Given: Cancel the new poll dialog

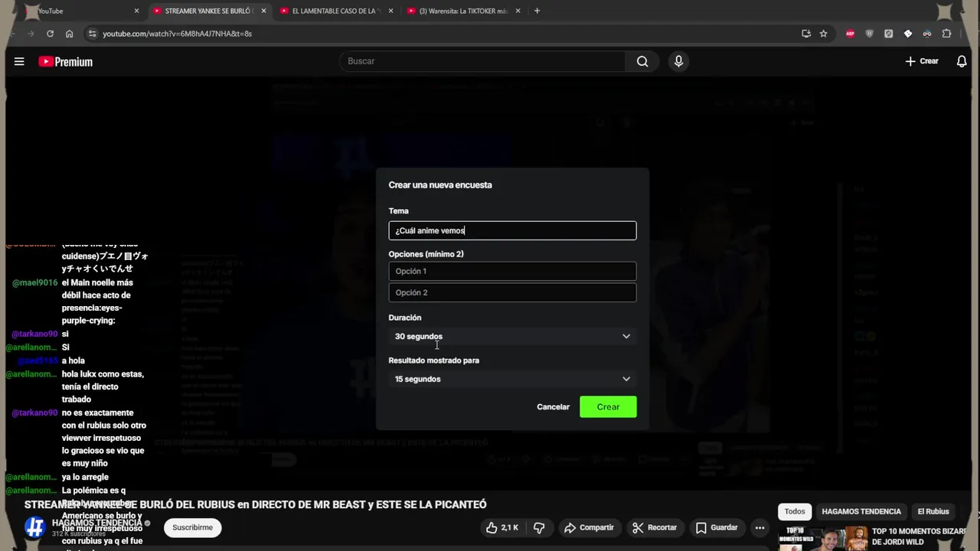Looking at the screenshot, I should pyautogui.click(x=553, y=407).
